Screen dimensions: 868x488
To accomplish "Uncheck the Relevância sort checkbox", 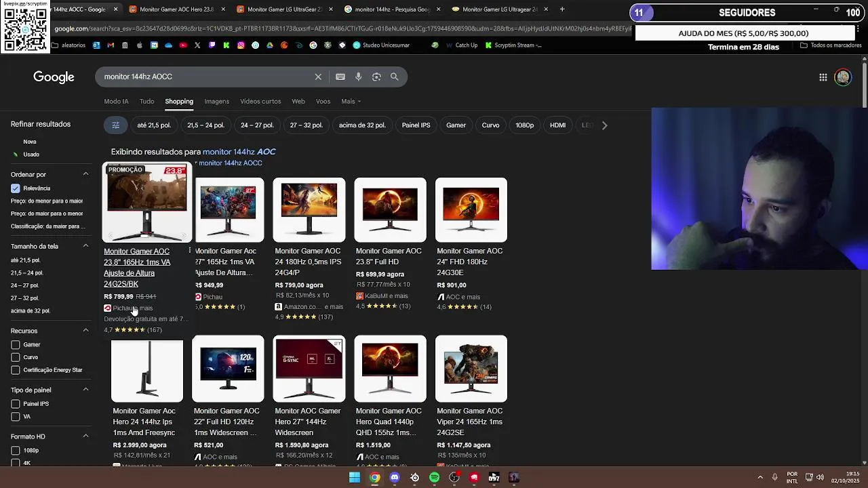I will (16, 188).
